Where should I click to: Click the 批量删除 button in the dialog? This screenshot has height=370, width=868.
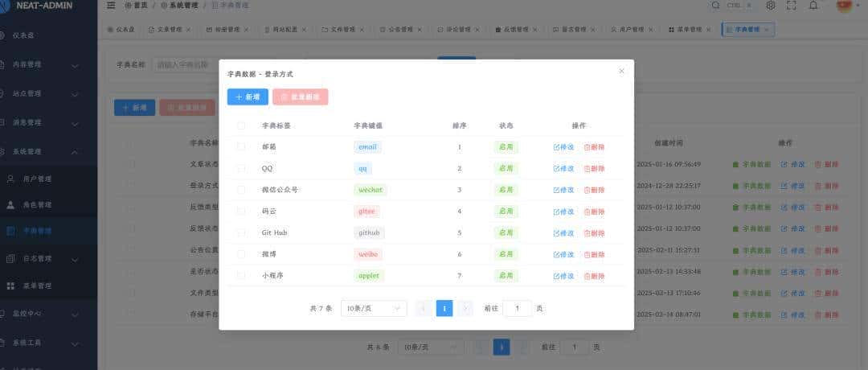point(301,97)
